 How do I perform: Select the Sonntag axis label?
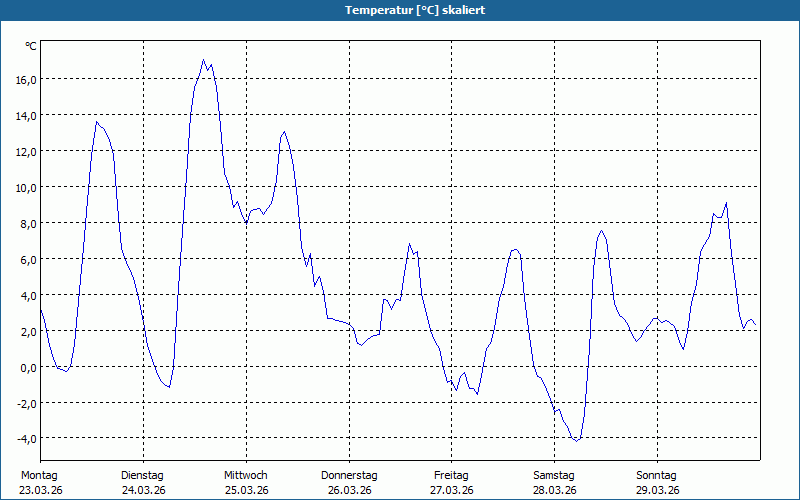656,476
